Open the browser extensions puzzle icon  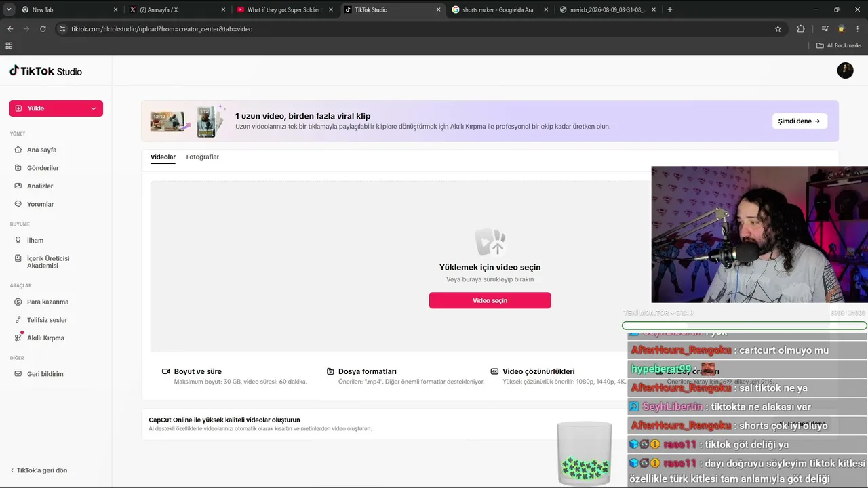801,29
